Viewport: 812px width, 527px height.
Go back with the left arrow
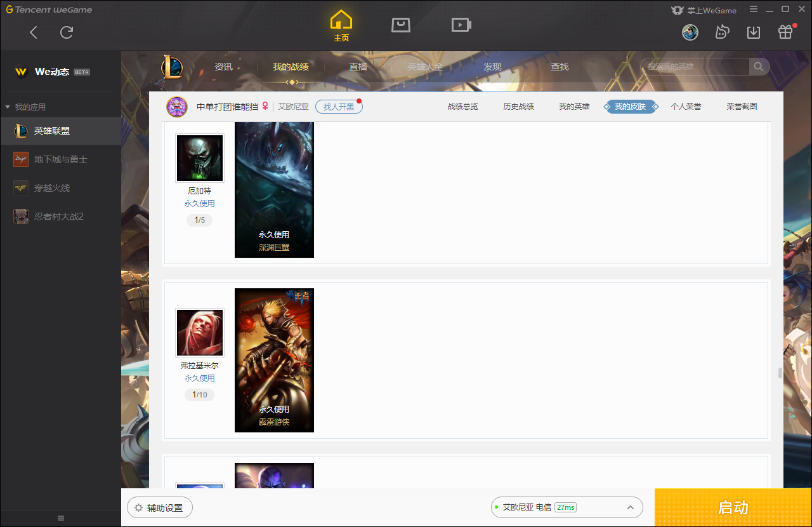(x=34, y=32)
